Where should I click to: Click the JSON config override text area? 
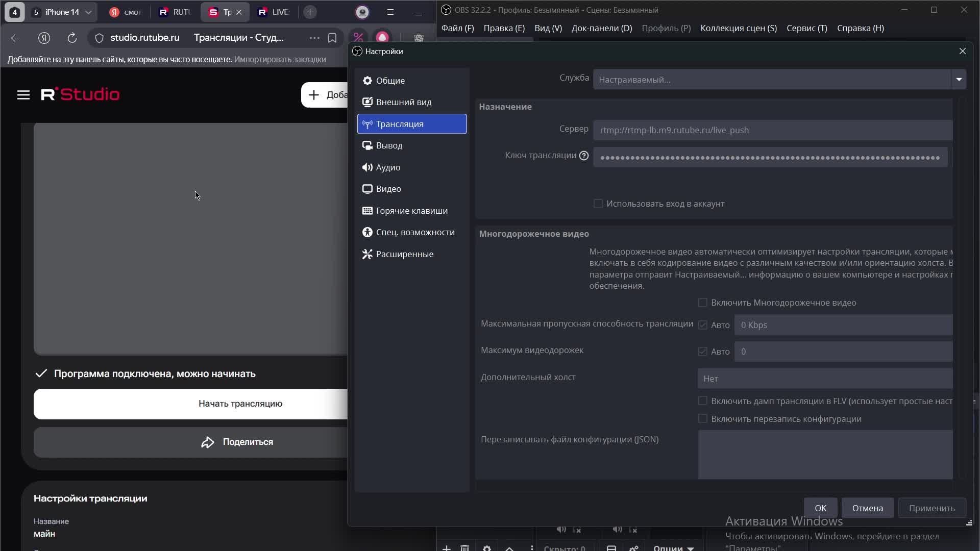click(825, 455)
